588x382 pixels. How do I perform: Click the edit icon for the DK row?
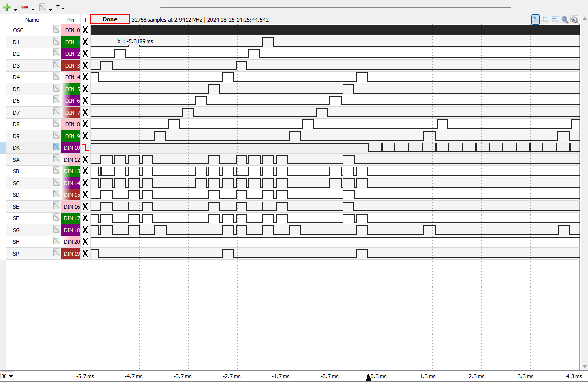coord(57,146)
